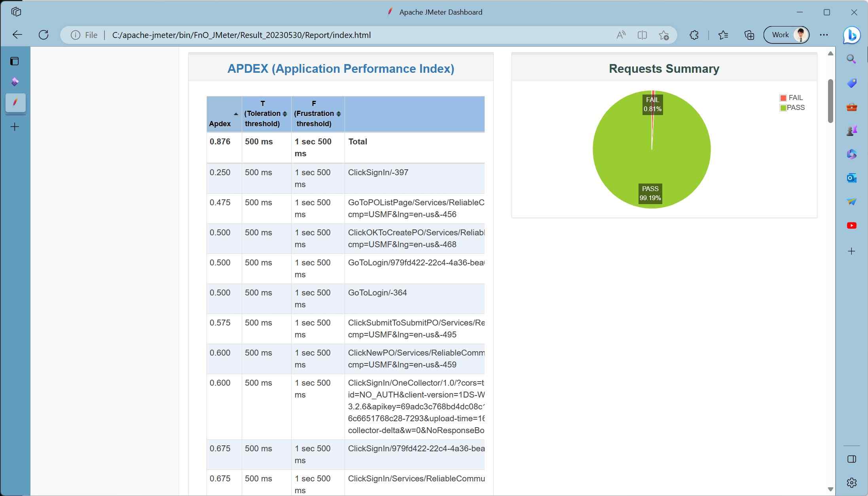This screenshot has width=868, height=496.
Task: Select the ClickOKToCreatePO label cell
Action: tap(414, 239)
